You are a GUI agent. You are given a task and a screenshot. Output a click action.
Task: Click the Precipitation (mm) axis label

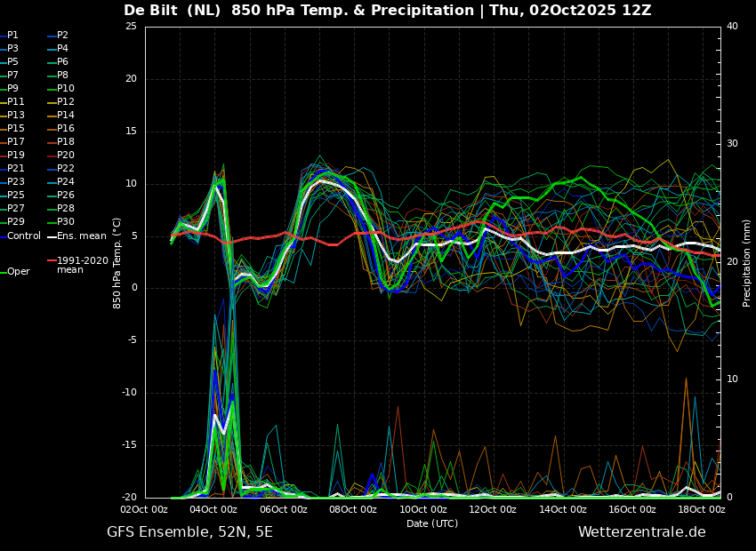747,262
